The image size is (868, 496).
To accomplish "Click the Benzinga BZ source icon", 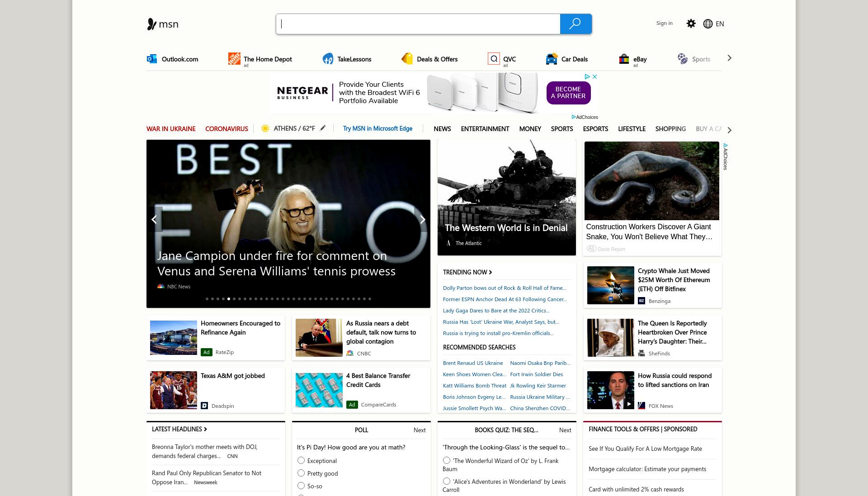I will (642, 301).
